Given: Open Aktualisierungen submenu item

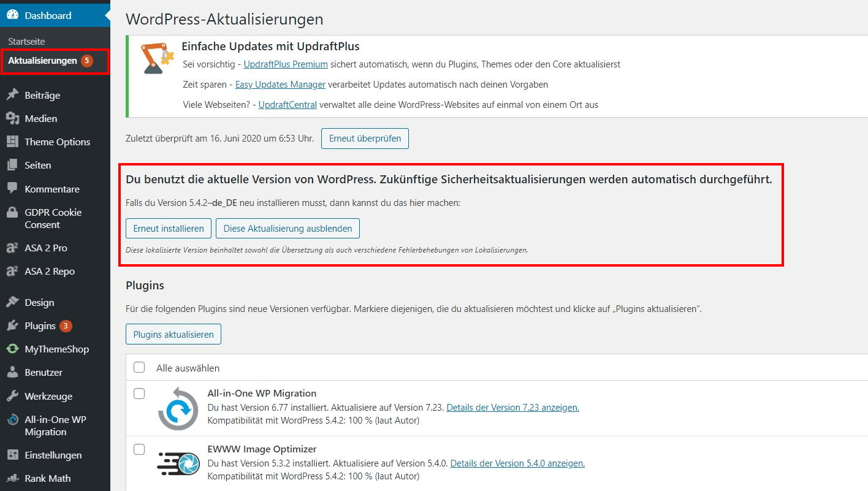Looking at the screenshot, I should (x=42, y=61).
